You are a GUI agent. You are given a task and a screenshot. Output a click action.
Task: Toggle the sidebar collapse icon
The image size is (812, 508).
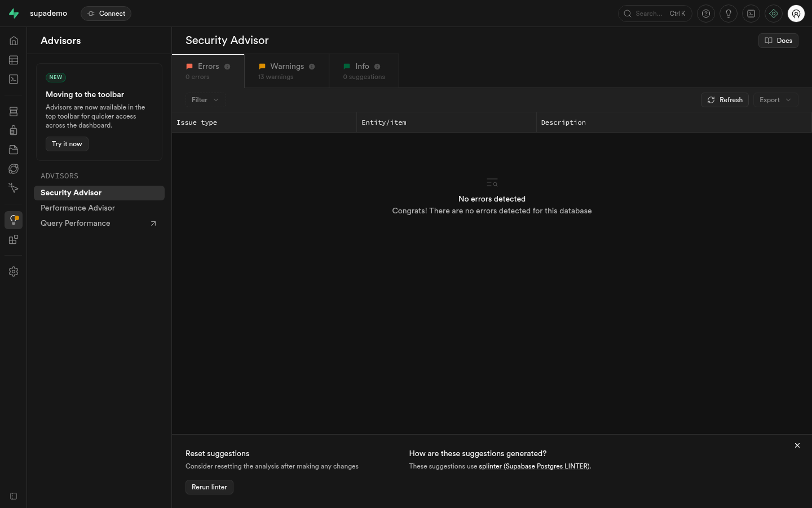pyautogui.click(x=14, y=496)
